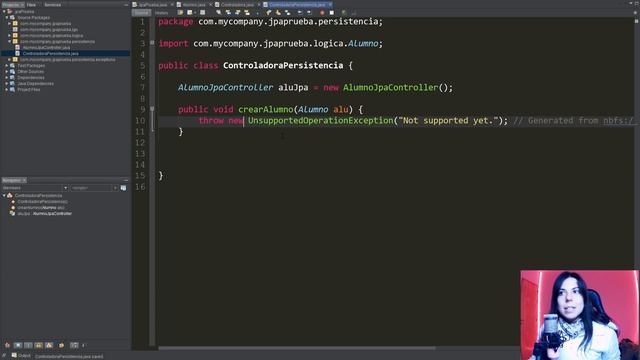This screenshot has width=640, height=360.
Task: Click the webcam overlay thumbnail
Action: [x=580, y=315]
